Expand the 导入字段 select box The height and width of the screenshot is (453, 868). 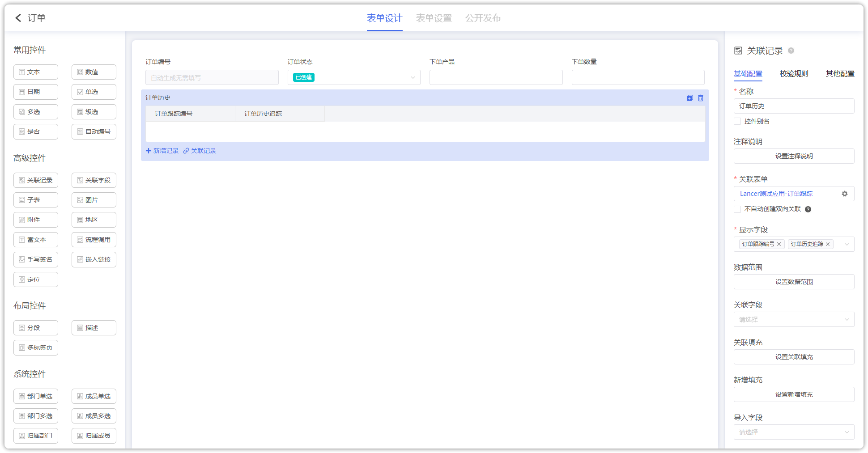coord(794,432)
